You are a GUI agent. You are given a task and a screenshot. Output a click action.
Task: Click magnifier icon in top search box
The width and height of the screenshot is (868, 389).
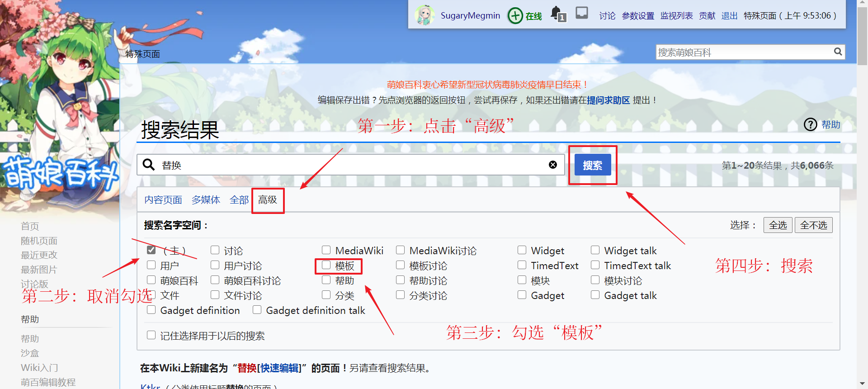click(838, 52)
